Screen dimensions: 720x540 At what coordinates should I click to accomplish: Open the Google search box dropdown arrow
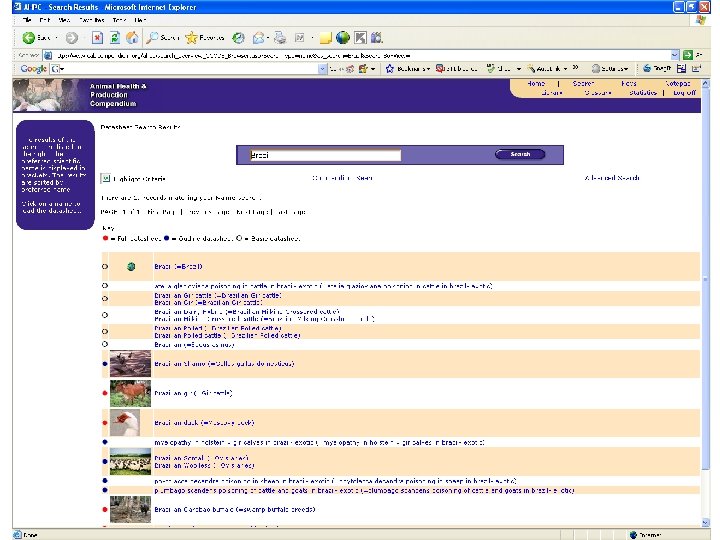pos(322,69)
